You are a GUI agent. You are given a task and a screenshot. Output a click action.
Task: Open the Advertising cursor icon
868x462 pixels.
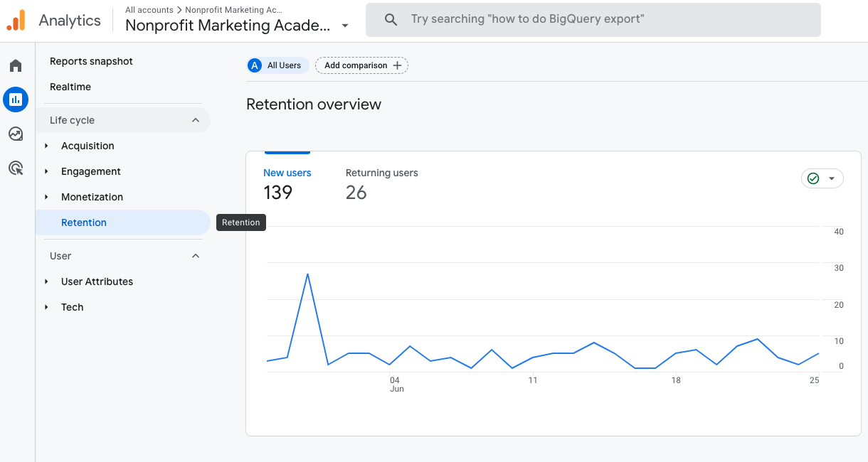click(x=16, y=168)
